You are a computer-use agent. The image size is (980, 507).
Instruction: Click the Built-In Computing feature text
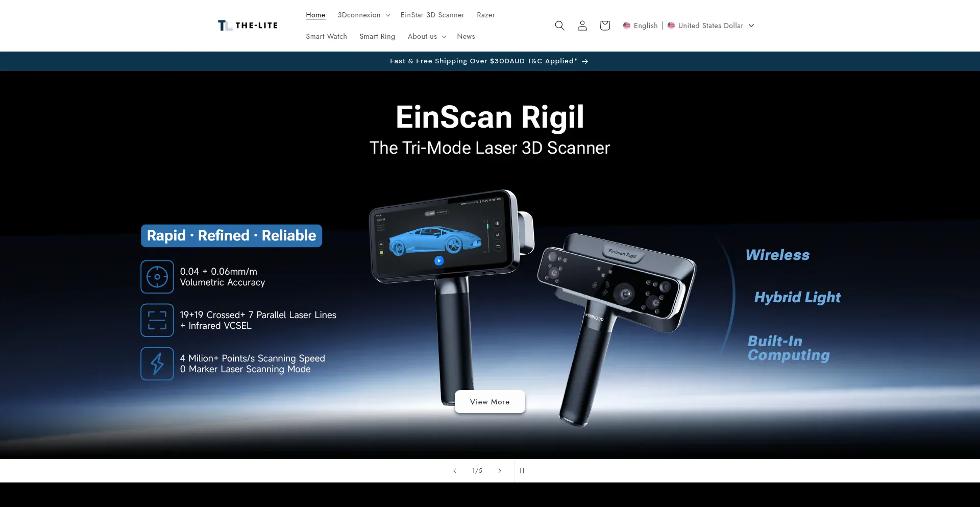pos(789,348)
